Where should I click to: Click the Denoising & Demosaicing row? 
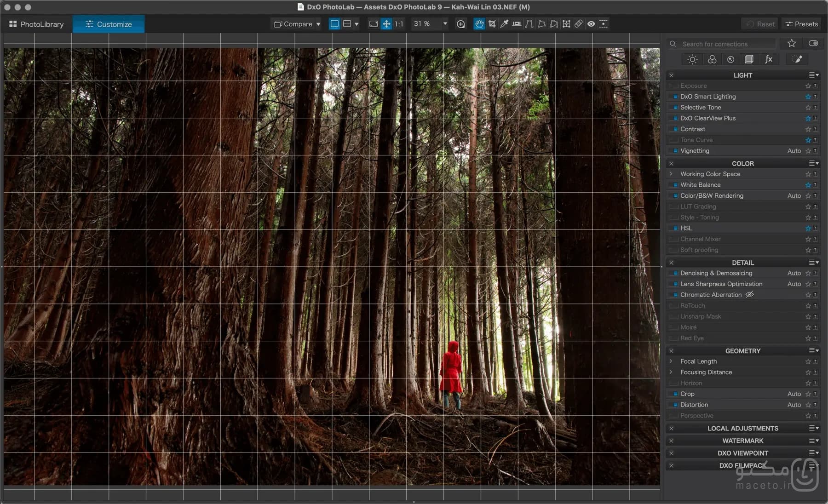(742, 273)
